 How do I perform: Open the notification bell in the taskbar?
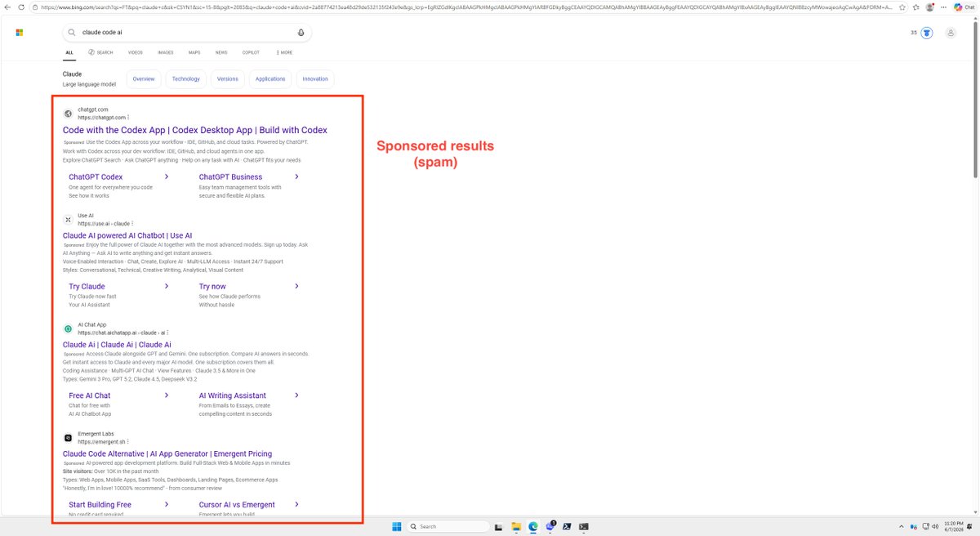[971, 526]
